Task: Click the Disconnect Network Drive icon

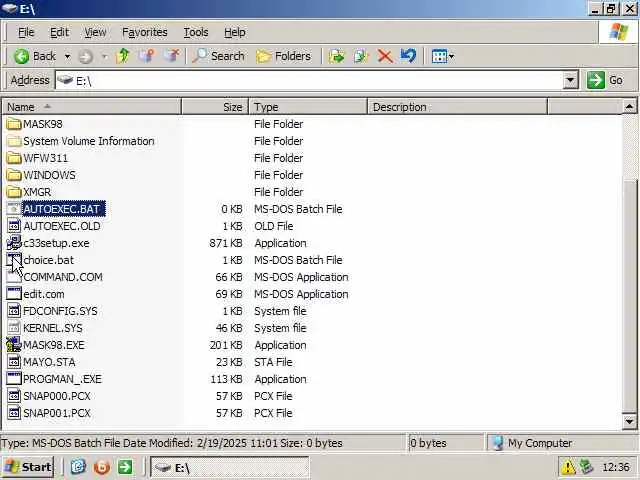Action: [x=172, y=56]
